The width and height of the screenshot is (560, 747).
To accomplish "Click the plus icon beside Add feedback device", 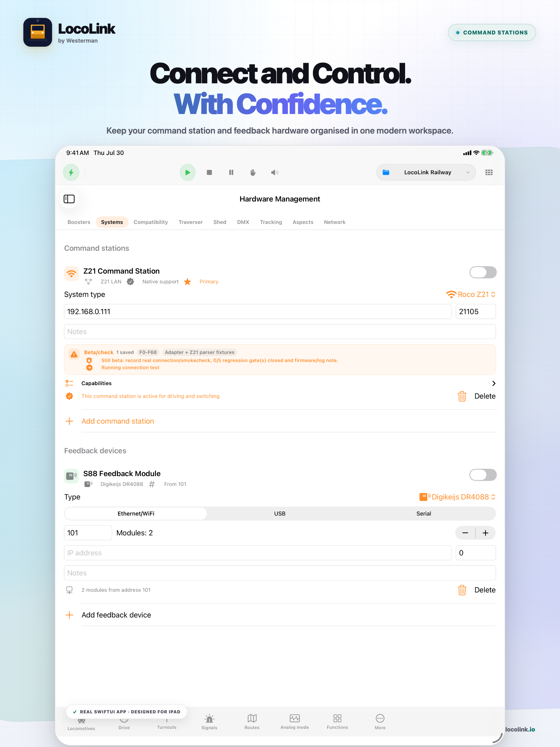I will pyautogui.click(x=69, y=615).
